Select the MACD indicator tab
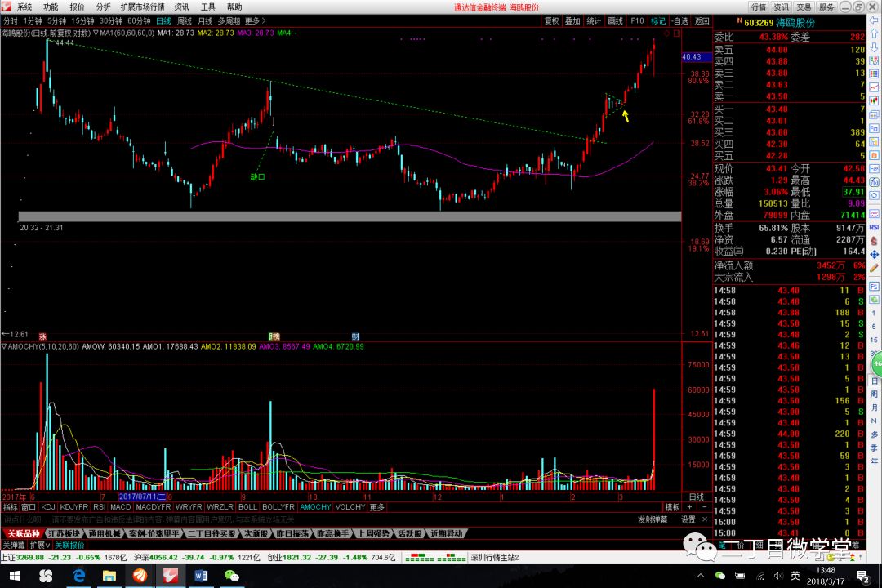Viewport: 882px width, 588px height. 120,507
